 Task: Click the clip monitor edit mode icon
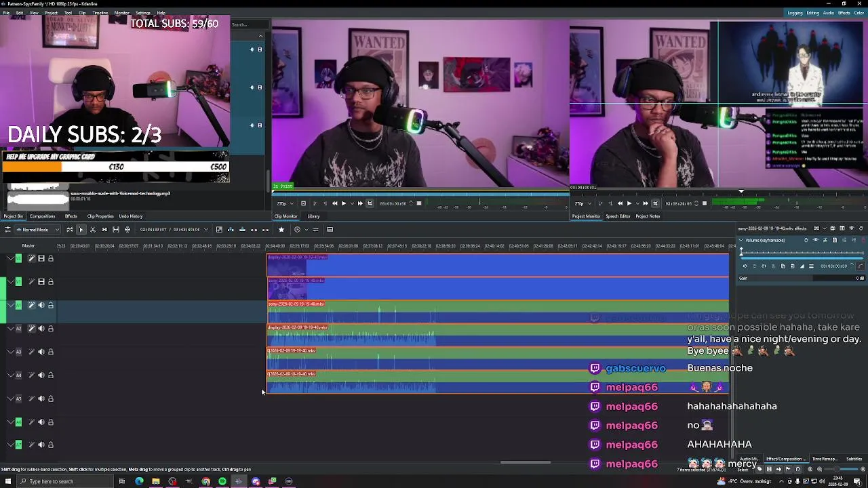click(x=370, y=203)
